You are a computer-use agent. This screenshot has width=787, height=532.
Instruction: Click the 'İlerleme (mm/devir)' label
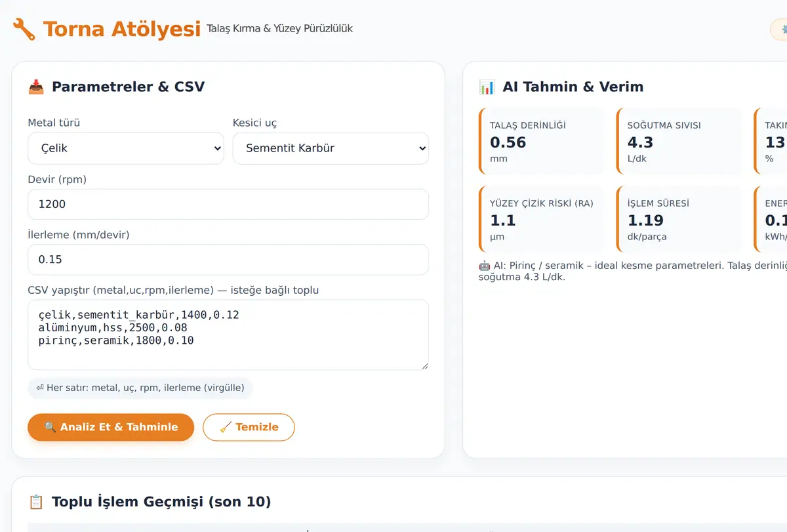(x=78, y=234)
